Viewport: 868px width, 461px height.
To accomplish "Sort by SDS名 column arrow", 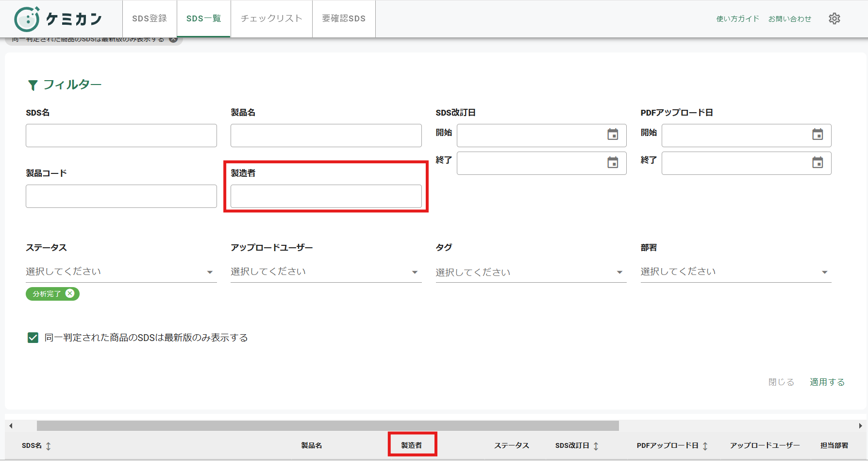I will click(x=48, y=446).
